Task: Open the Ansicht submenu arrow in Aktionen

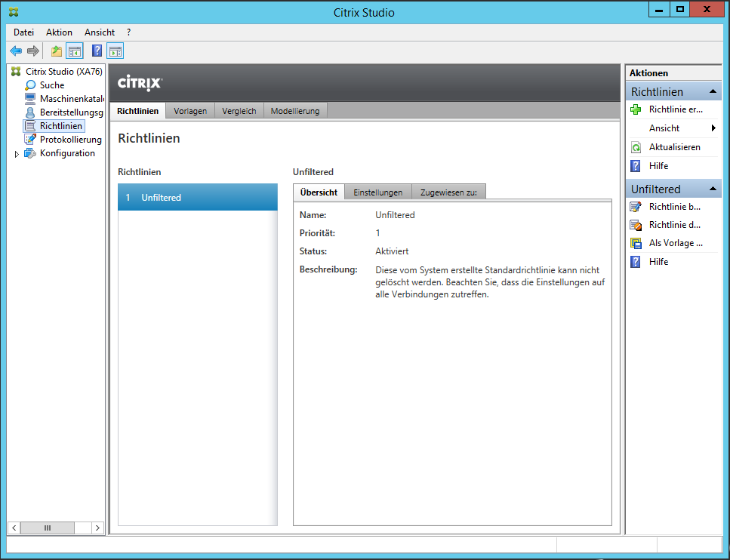Action: coord(713,128)
